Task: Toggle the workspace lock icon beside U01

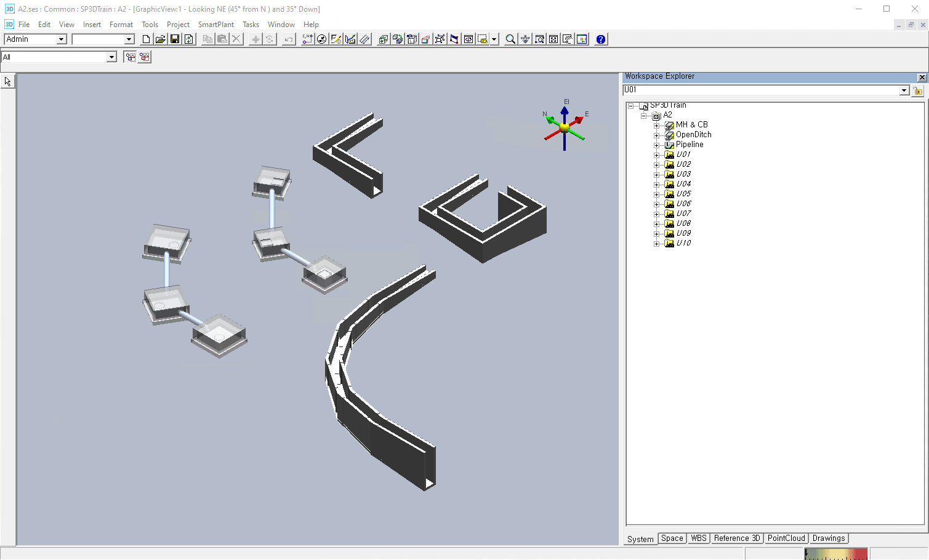Action: (x=917, y=90)
